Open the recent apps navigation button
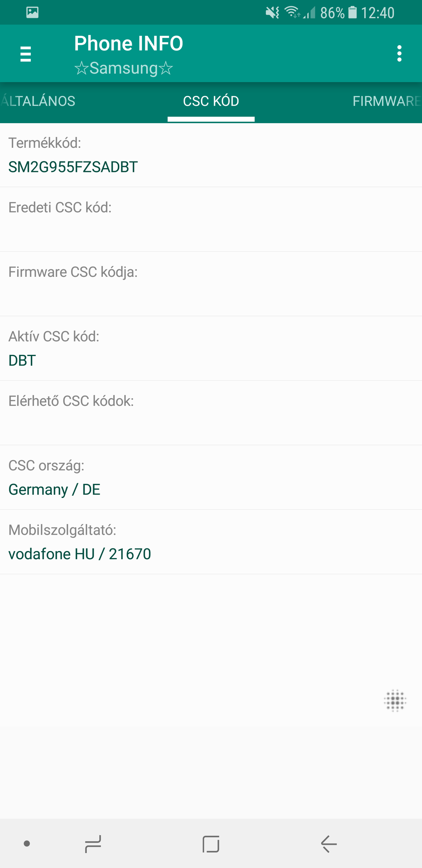The height and width of the screenshot is (868, 422). click(93, 844)
